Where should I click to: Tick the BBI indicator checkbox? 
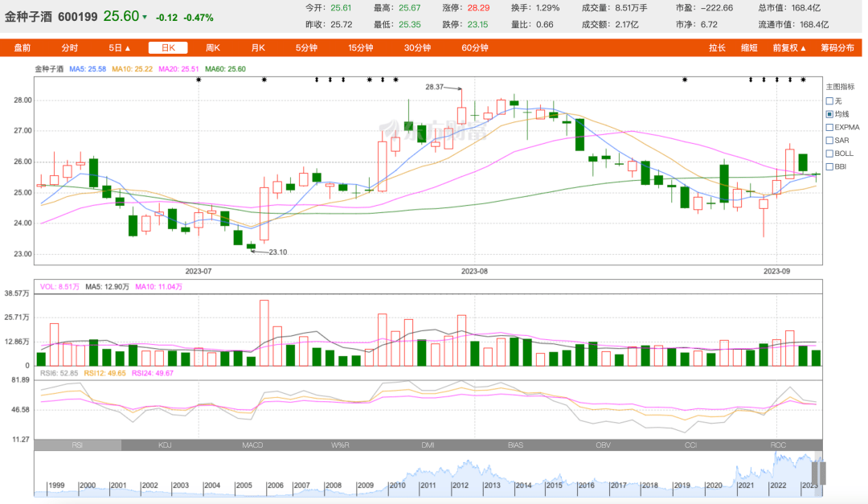[829, 166]
